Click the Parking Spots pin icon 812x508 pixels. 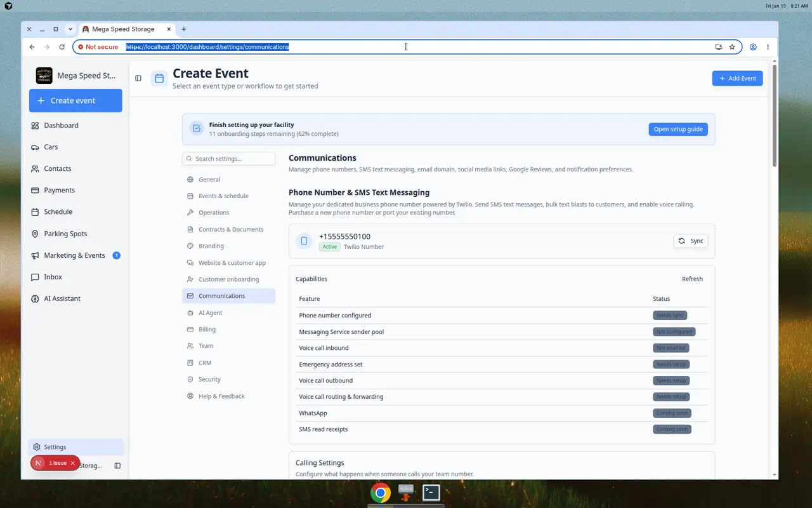click(35, 234)
